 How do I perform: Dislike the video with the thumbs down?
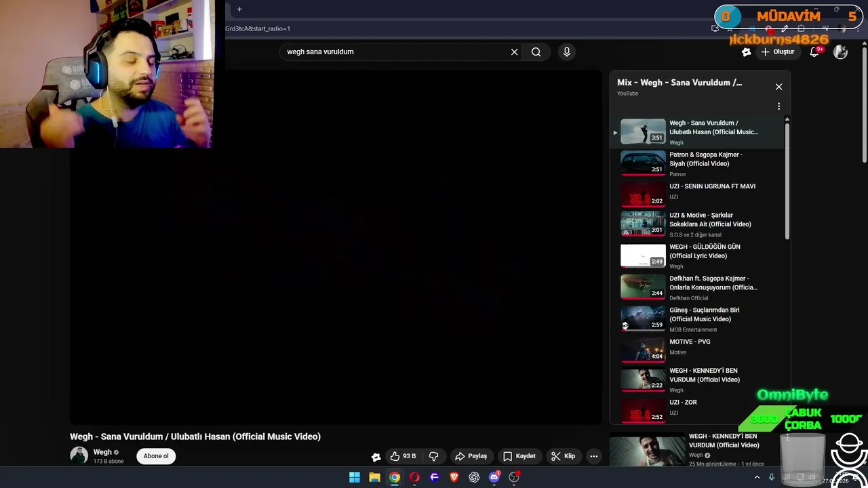click(434, 456)
